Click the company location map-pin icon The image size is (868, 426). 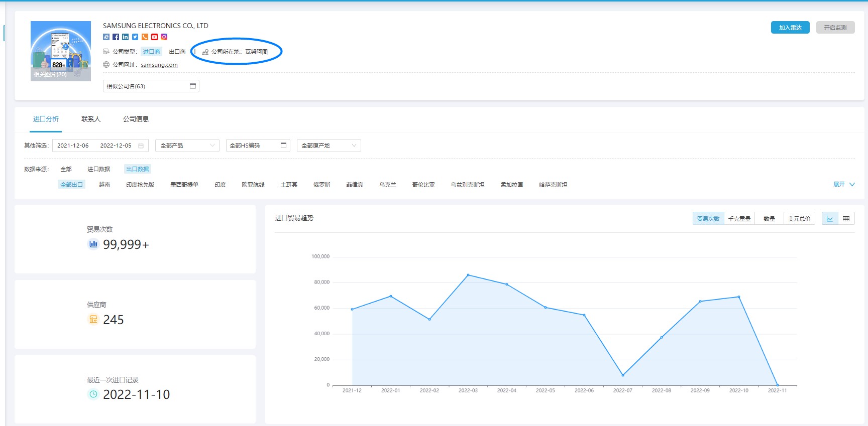[x=205, y=52]
